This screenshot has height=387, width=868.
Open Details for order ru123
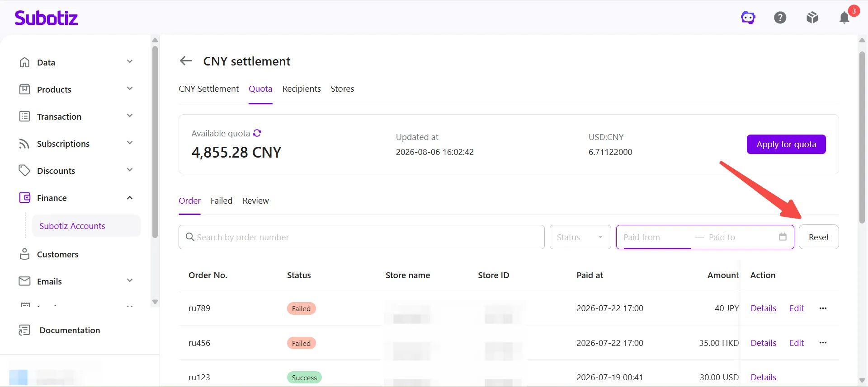[763, 377]
